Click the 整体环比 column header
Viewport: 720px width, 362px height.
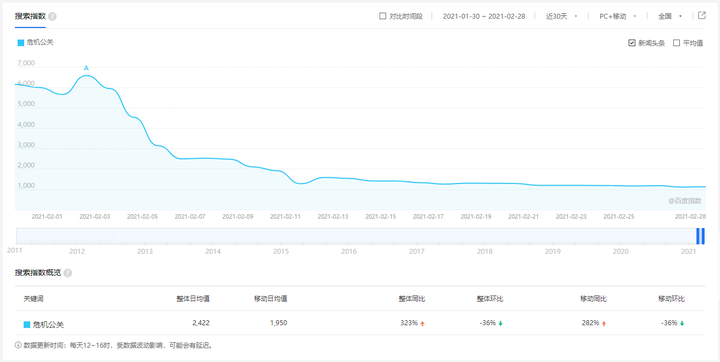click(x=490, y=299)
